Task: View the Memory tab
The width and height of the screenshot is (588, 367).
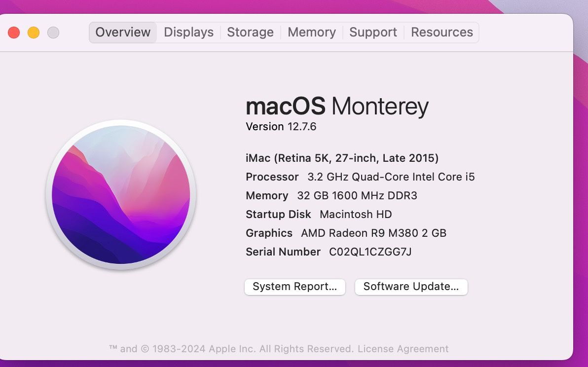Action: [x=311, y=32]
